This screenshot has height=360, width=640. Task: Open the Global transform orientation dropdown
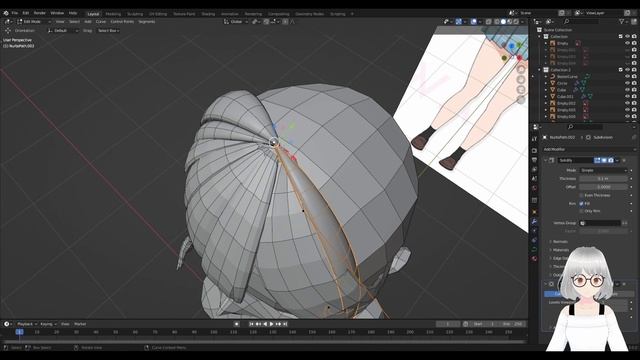pyautogui.click(x=236, y=22)
